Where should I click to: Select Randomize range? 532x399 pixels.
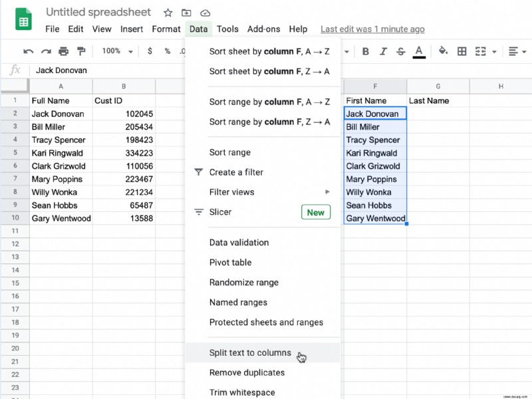(x=263, y=283)
